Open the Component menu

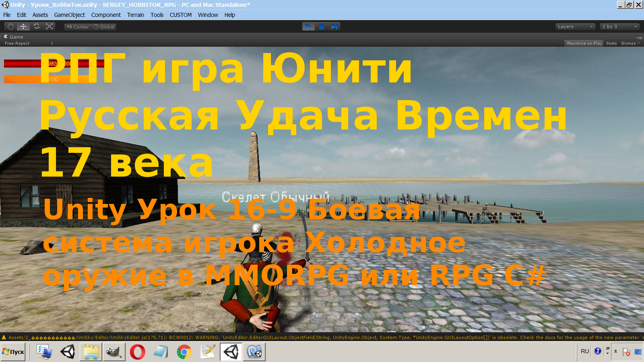(x=106, y=15)
